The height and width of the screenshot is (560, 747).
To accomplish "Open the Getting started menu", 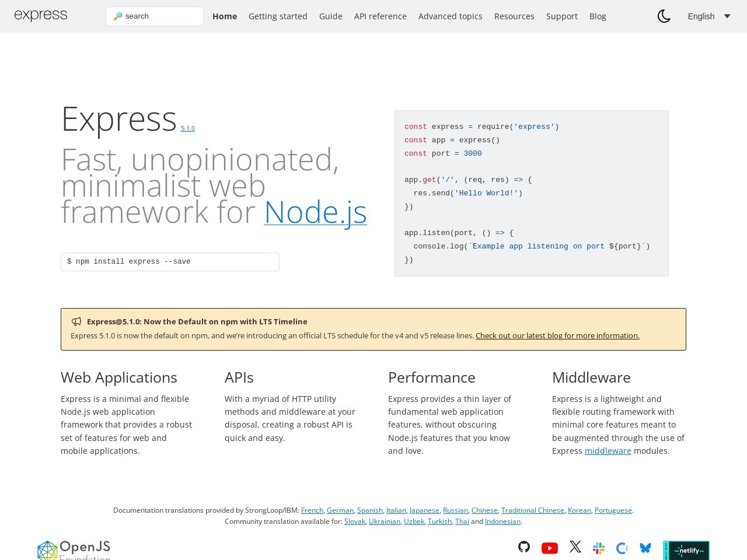I will (278, 16).
